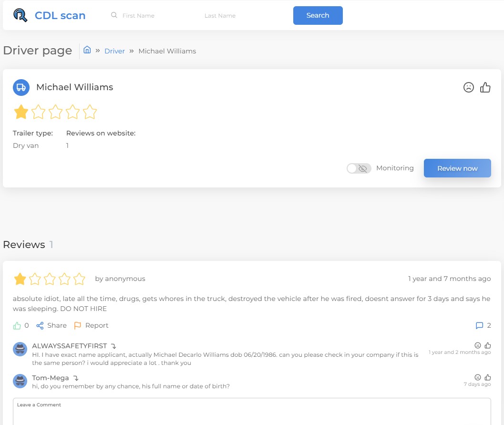
Task: Click thumbs-up icon on driver card
Action: tap(485, 87)
